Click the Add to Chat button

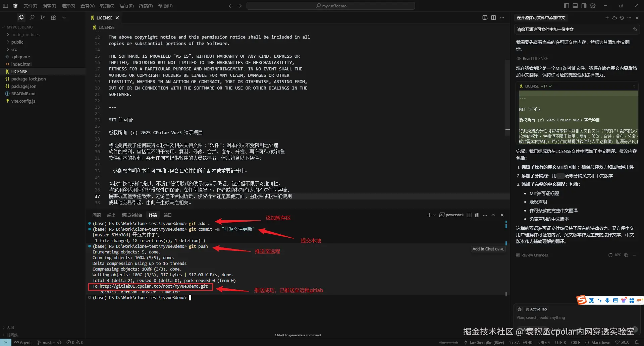pyautogui.click(x=488, y=249)
